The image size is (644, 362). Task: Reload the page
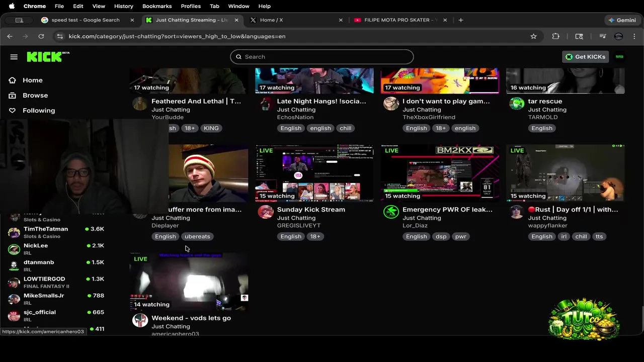pyautogui.click(x=41, y=36)
